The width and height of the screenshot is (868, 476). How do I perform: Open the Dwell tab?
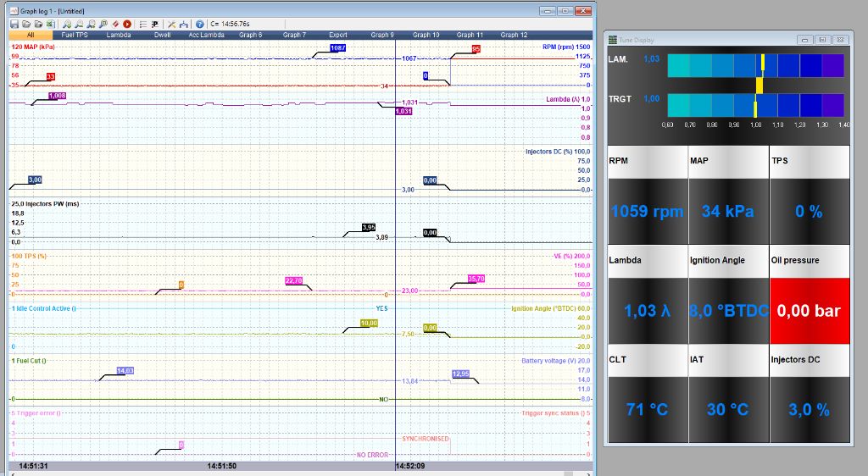click(x=163, y=35)
